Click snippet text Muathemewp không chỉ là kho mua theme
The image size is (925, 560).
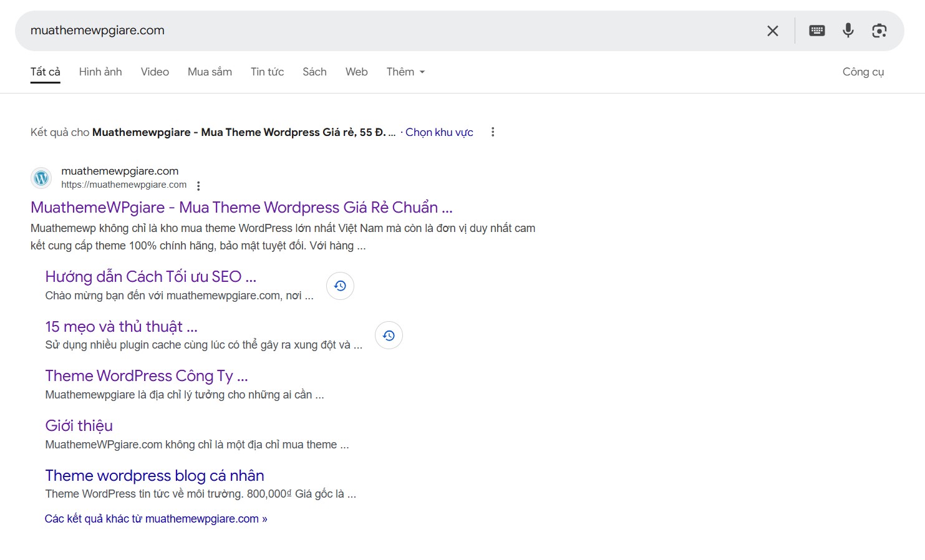point(283,237)
